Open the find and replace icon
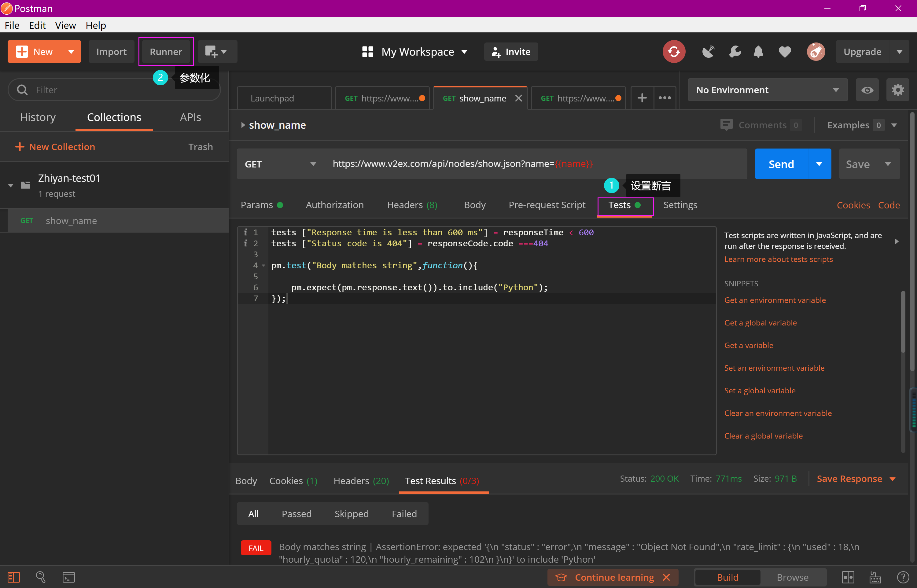Viewport: 917px width, 588px height. [41, 577]
